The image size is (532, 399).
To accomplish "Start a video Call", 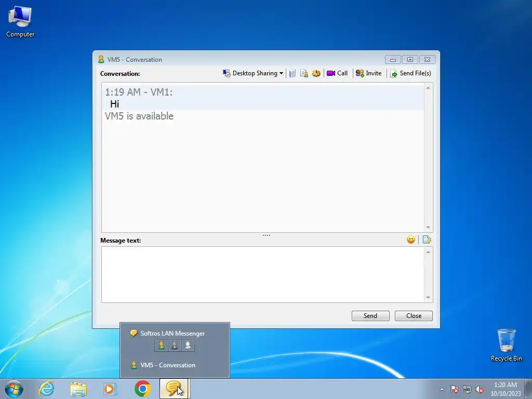I will tap(337, 73).
